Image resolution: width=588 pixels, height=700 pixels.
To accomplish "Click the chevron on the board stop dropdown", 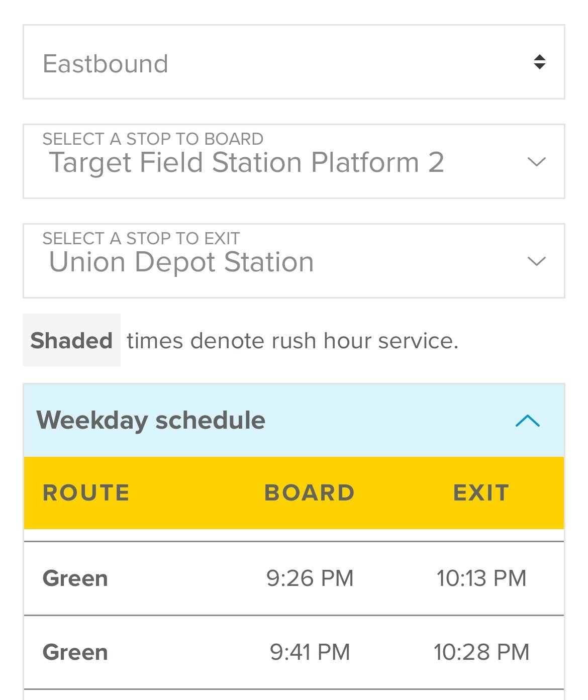I will (536, 162).
